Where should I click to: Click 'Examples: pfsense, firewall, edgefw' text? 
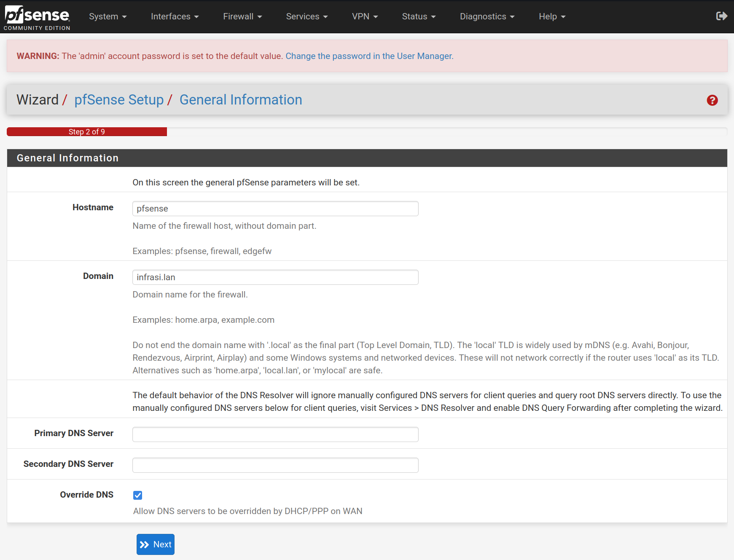[x=202, y=251]
